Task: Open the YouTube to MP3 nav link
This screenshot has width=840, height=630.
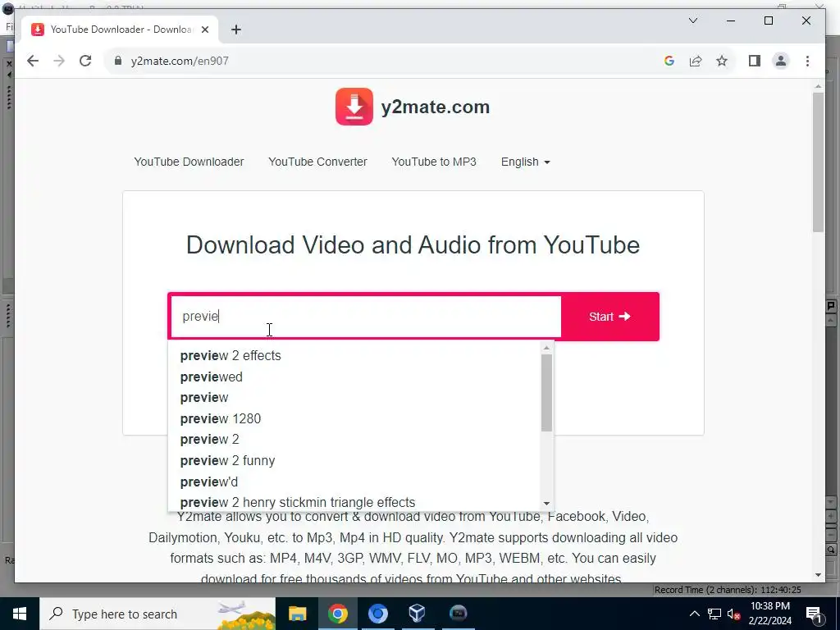Action: coord(434,162)
